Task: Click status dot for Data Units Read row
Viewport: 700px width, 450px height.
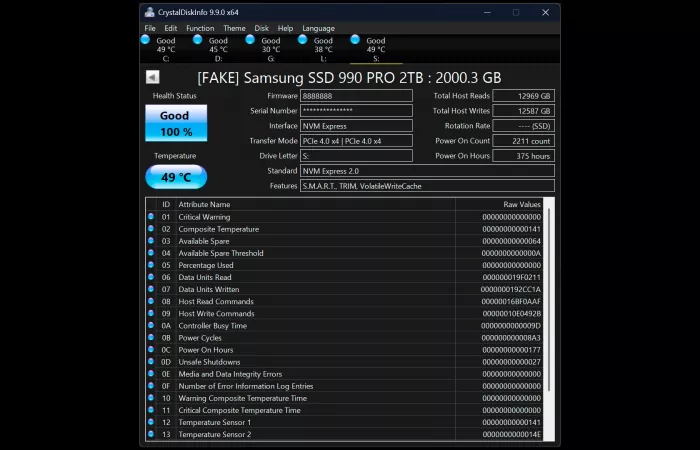Action: [151, 277]
